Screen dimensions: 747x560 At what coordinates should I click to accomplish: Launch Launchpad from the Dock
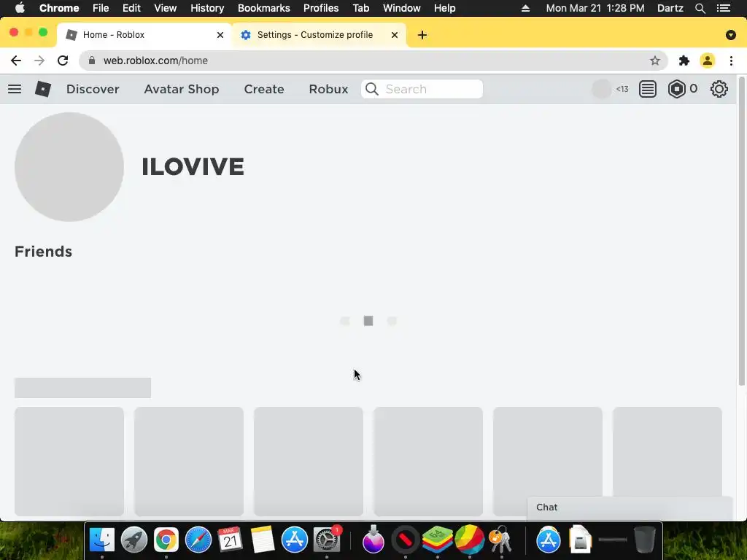[x=134, y=540]
